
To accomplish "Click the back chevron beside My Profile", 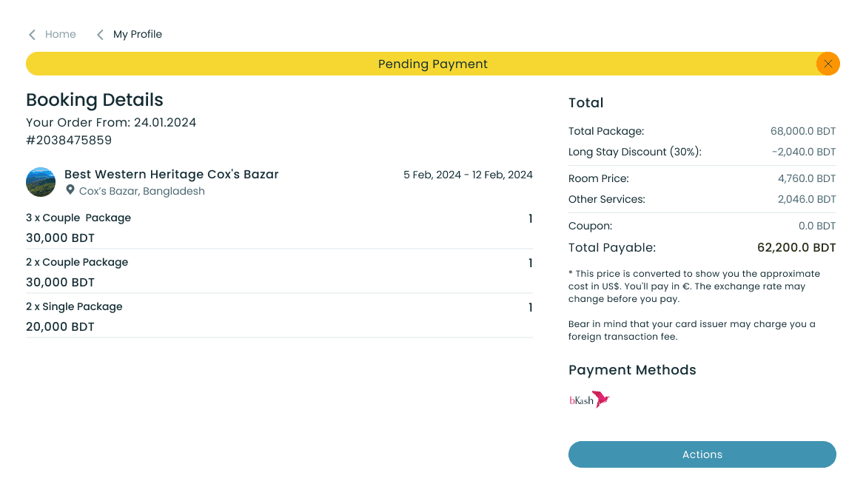I will point(100,35).
